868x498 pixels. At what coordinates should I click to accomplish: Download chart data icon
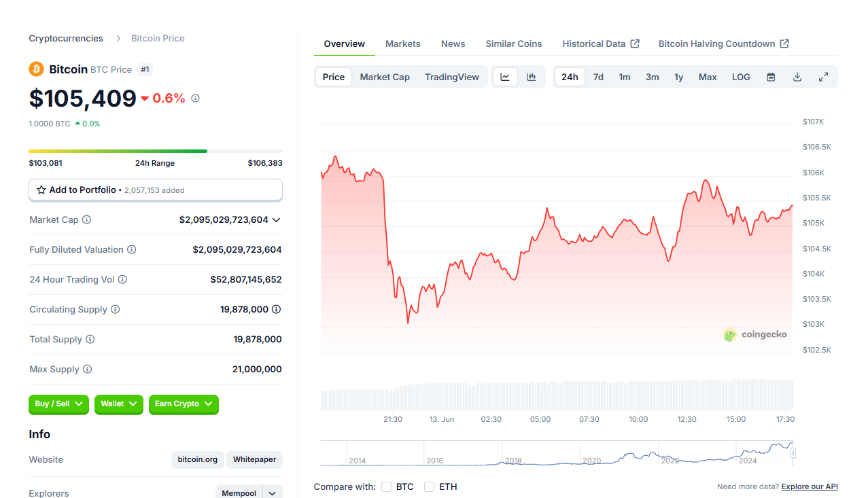click(797, 77)
